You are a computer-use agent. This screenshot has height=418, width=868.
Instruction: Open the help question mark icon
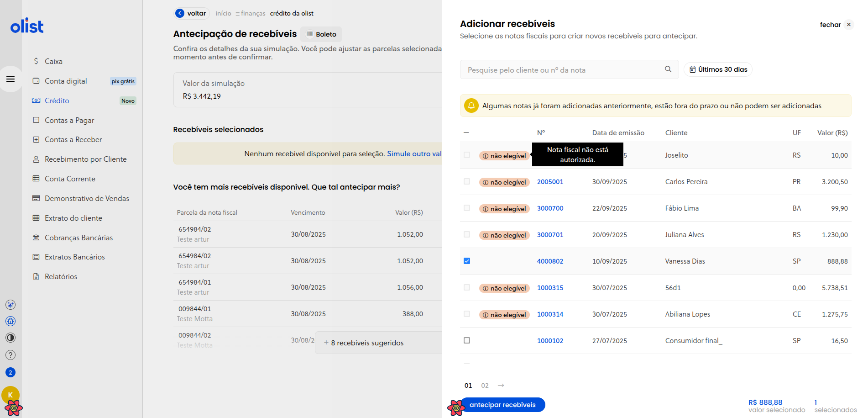click(10, 355)
